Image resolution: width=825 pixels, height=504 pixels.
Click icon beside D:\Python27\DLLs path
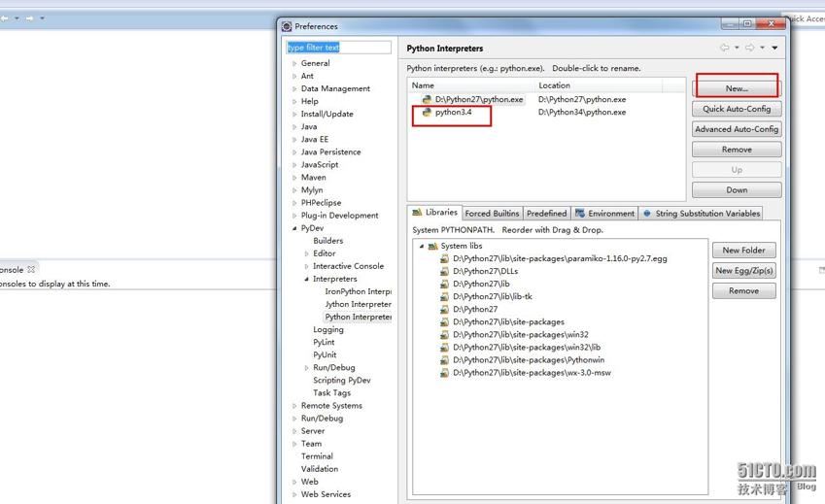[445, 272]
